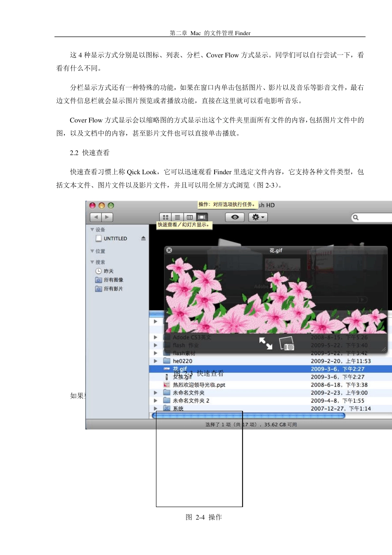Image resolution: width=392 pixels, height=555 pixels.
Task: Click the he0220 folder icon
Action: (x=167, y=361)
